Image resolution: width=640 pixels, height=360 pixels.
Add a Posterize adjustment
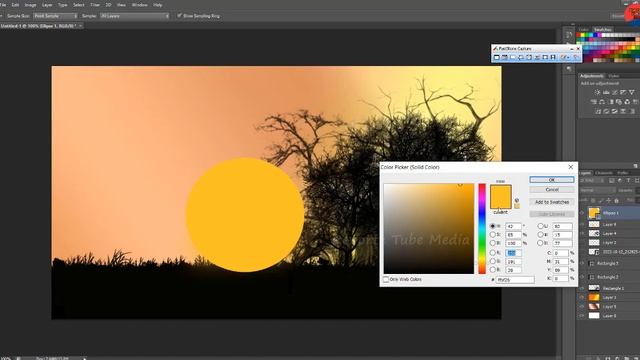tap(607, 111)
